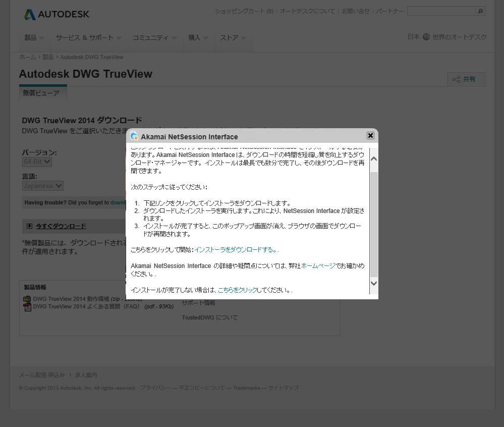504x427 pixels.
Task: Click the download arrow icon beside 今すぐダウンロード
Action: click(x=29, y=226)
